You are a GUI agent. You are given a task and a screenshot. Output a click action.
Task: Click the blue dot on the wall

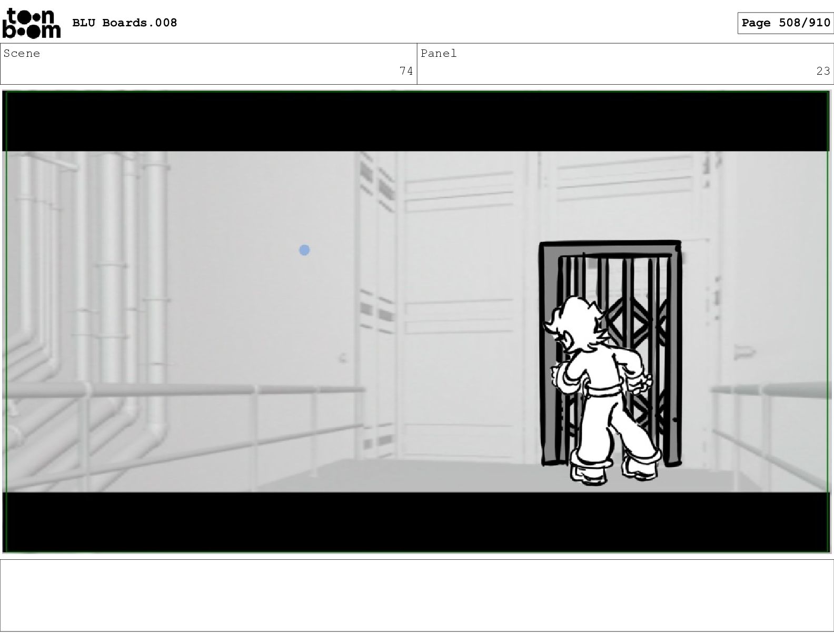point(304,250)
